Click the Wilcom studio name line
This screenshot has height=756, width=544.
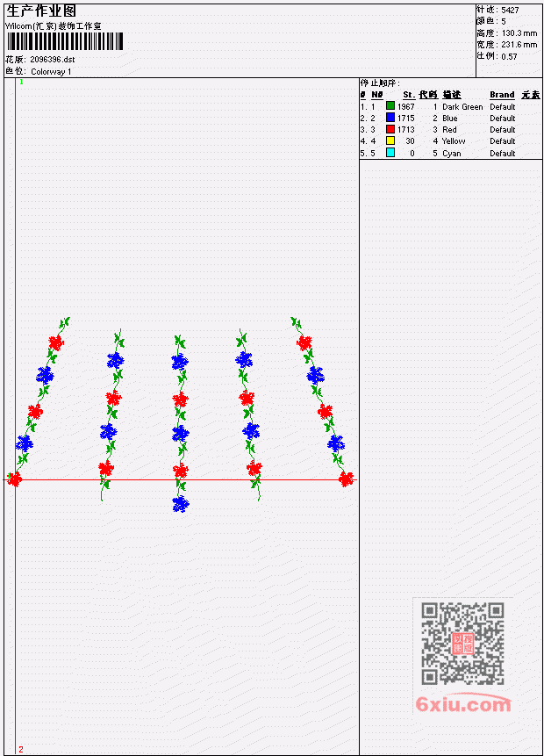tap(54, 26)
